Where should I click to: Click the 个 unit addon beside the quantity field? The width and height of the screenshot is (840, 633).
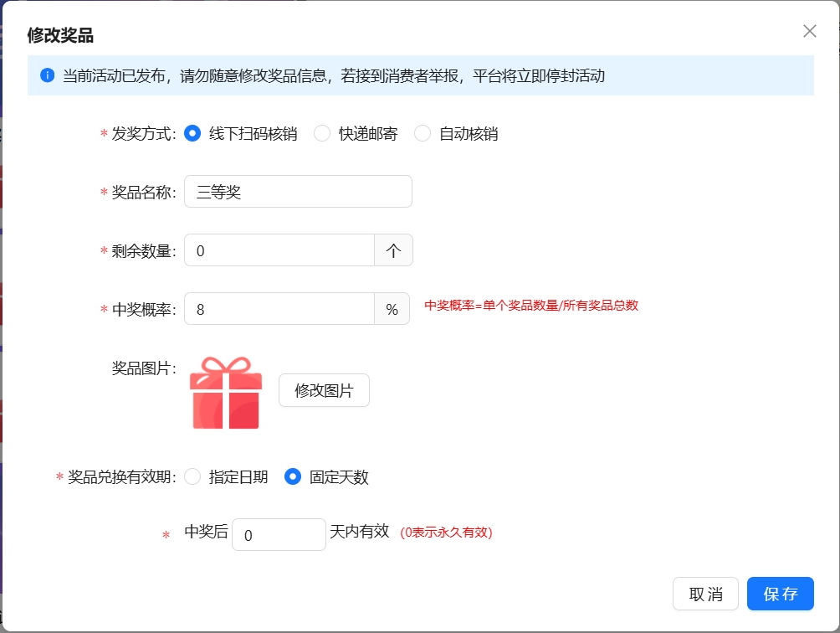point(393,250)
